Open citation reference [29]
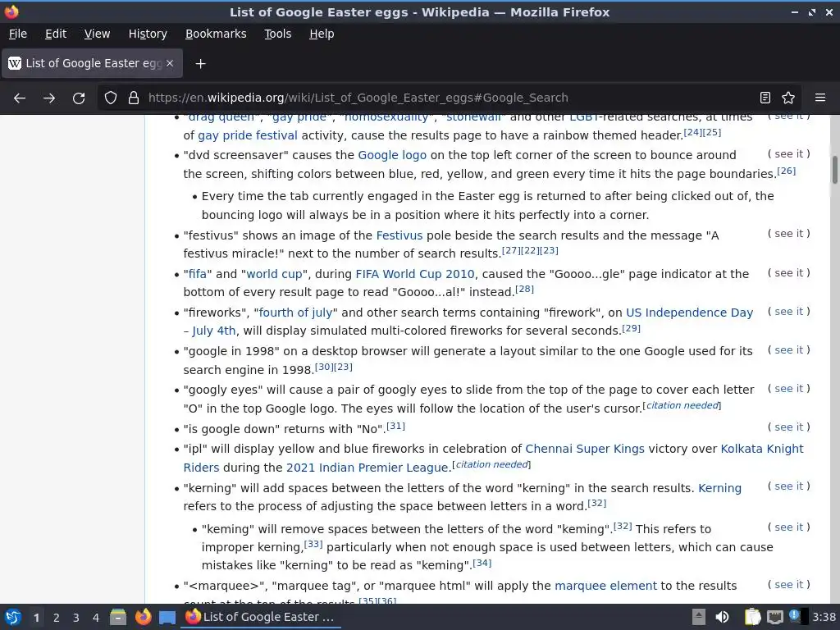The image size is (840, 630). point(631,328)
